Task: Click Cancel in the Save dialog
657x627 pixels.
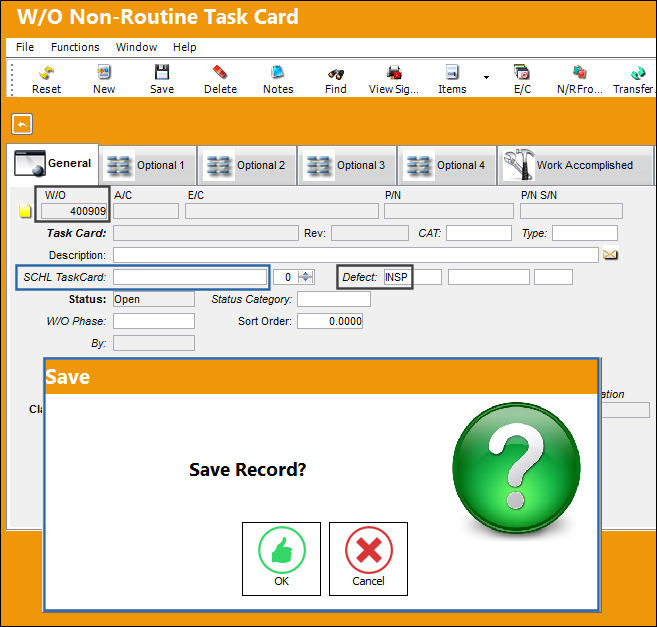Action: (x=368, y=559)
